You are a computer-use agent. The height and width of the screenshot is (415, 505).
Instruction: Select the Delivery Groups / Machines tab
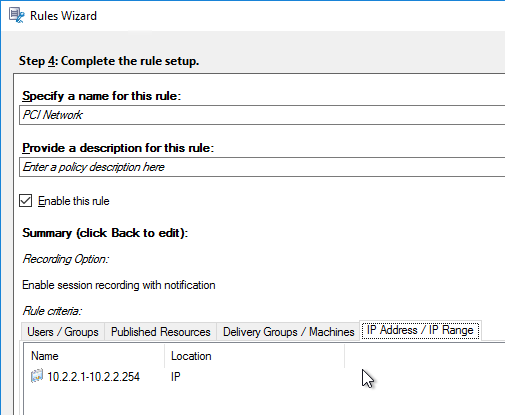(288, 332)
